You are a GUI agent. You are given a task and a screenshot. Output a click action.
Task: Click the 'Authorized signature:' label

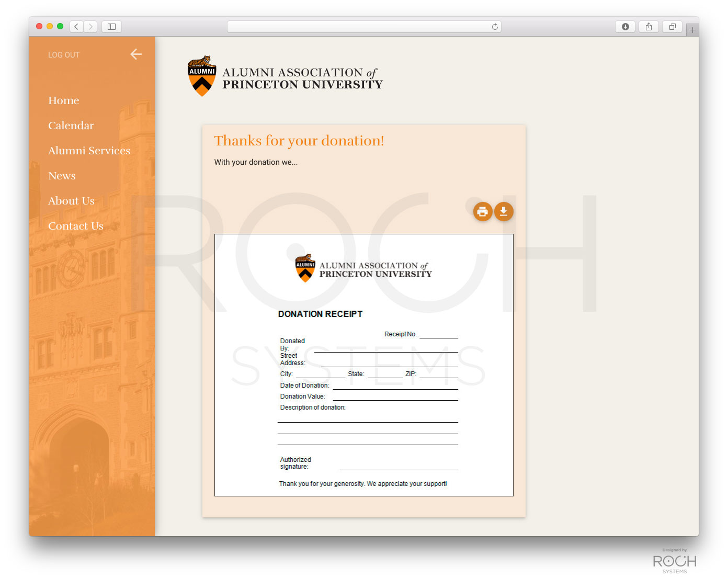coord(295,463)
